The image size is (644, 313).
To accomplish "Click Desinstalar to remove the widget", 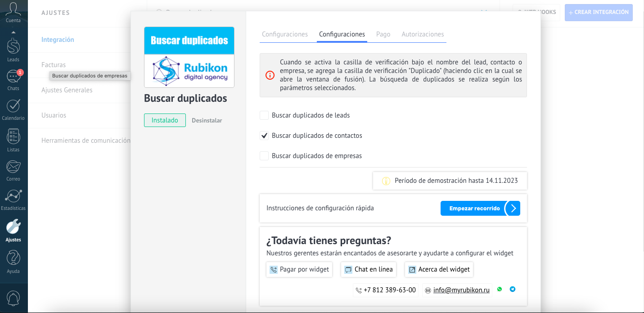I will click(207, 120).
